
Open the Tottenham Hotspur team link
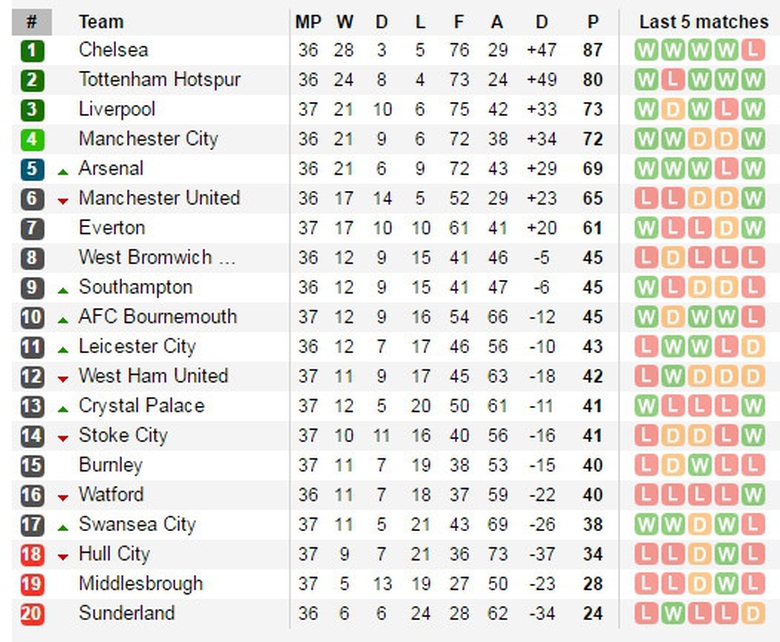pos(159,80)
